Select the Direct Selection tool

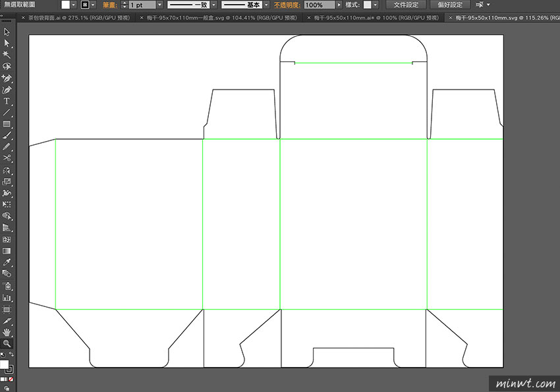(7, 43)
